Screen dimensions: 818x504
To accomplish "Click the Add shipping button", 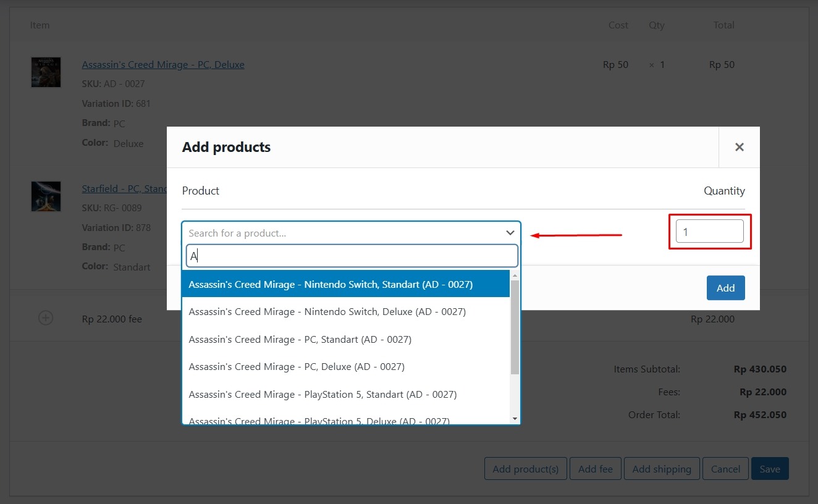I will click(x=662, y=469).
